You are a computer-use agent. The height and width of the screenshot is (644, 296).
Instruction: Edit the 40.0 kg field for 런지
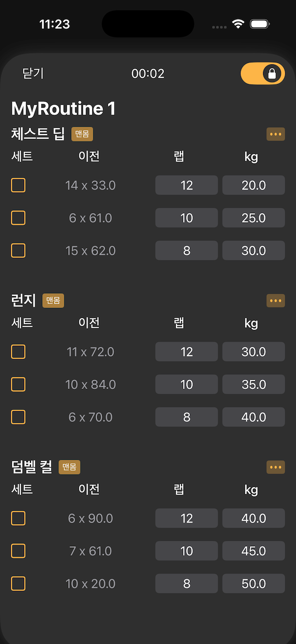click(253, 417)
